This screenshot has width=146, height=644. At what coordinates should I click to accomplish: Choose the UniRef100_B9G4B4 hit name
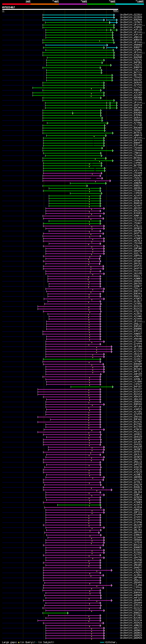coord(131,113)
